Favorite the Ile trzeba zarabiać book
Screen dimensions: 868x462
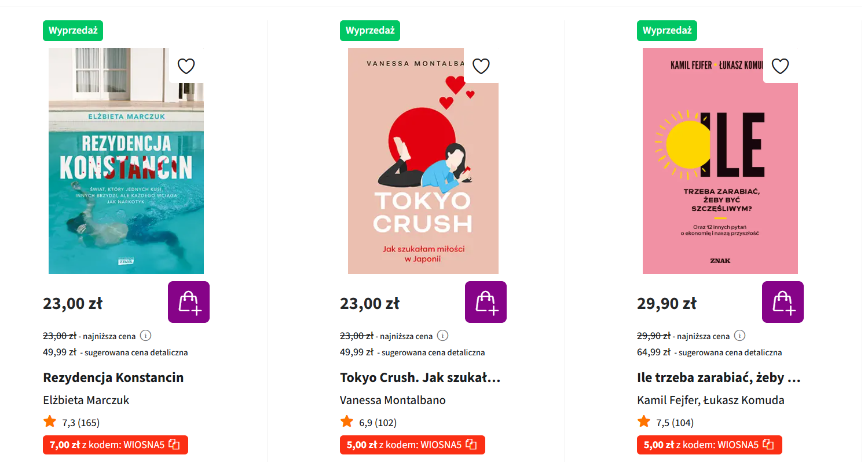pyautogui.click(x=780, y=67)
